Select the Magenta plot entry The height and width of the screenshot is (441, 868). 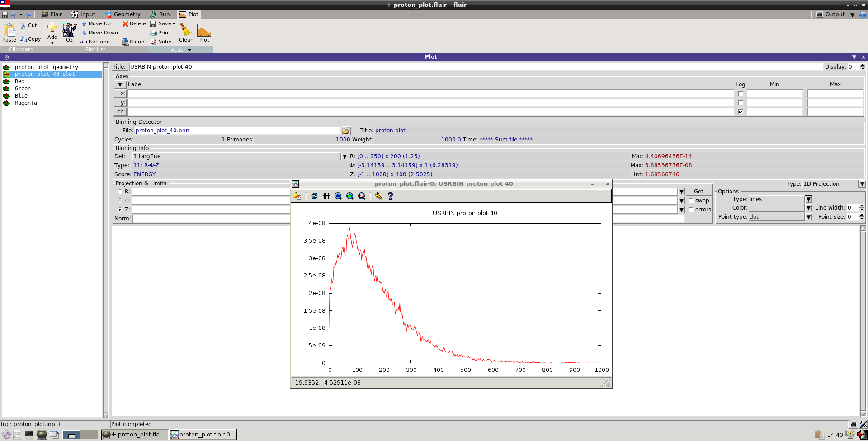click(x=26, y=103)
